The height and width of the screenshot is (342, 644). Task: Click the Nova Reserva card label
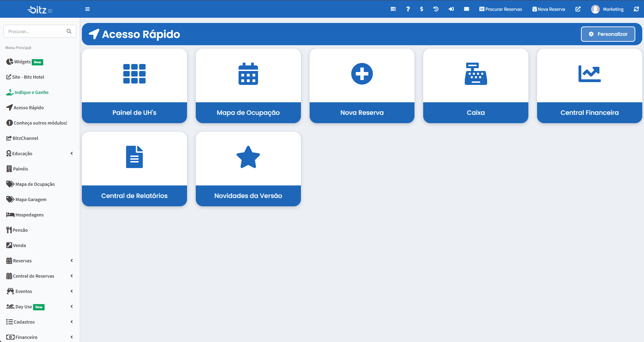pyautogui.click(x=362, y=113)
